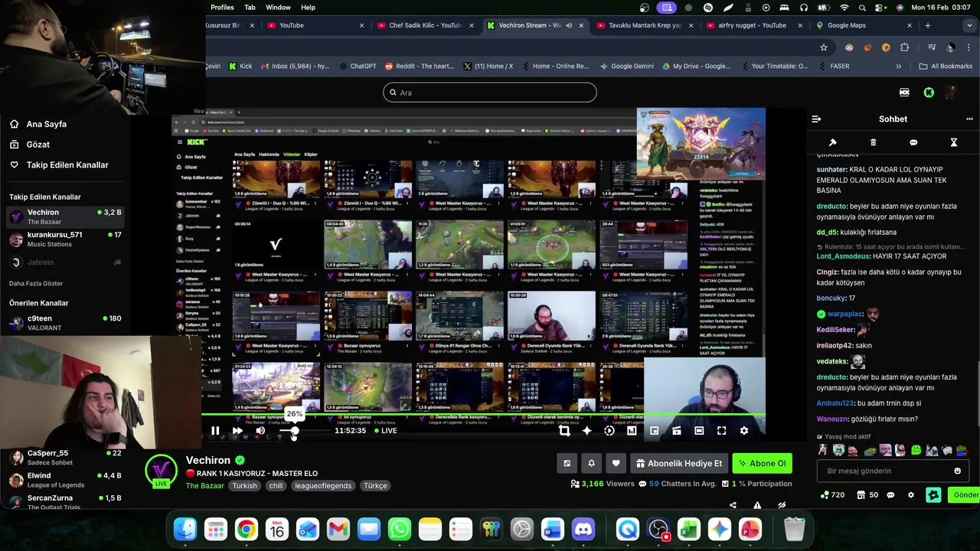Screen dimensions: 980x551
Task: Click the heart follow button
Action: coord(616,463)
